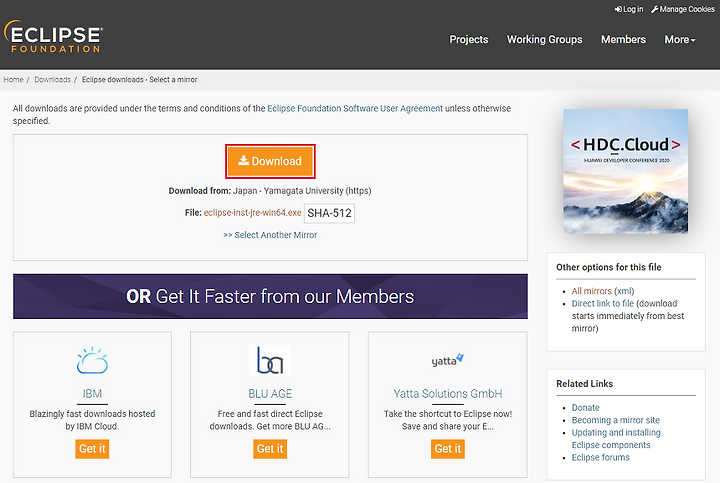This screenshot has height=483, width=720.
Task: Click the Direct link to file
Action: coord(602,303)
